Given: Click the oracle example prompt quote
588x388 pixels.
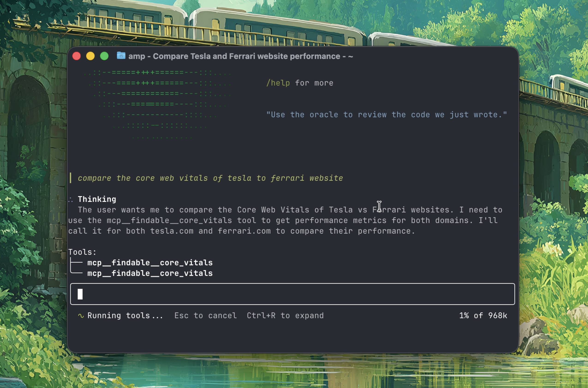Looking at the screenshot, I should 386,115.
